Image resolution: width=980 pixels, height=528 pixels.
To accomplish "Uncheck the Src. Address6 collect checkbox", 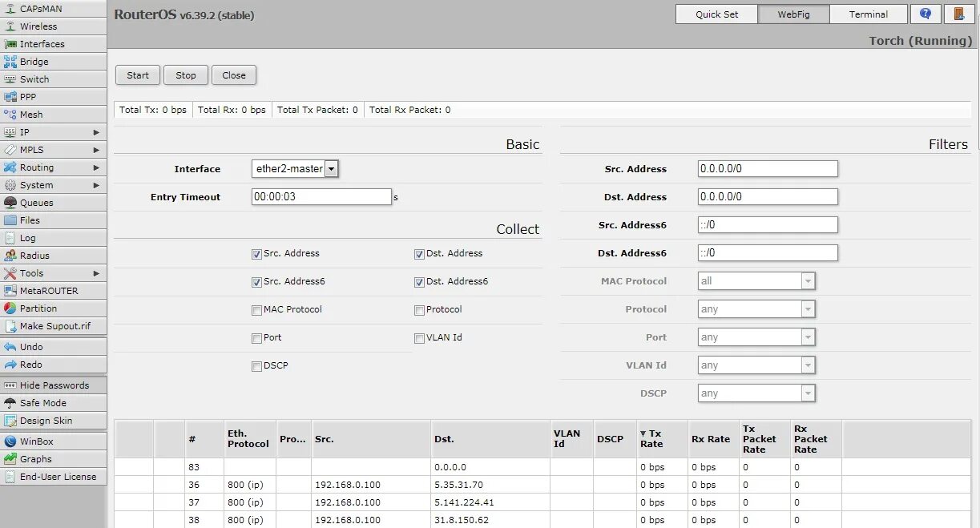I will [256, 282].
